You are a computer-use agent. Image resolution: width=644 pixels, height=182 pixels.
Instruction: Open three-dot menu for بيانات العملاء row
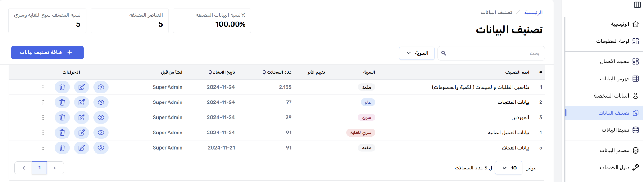43,148
